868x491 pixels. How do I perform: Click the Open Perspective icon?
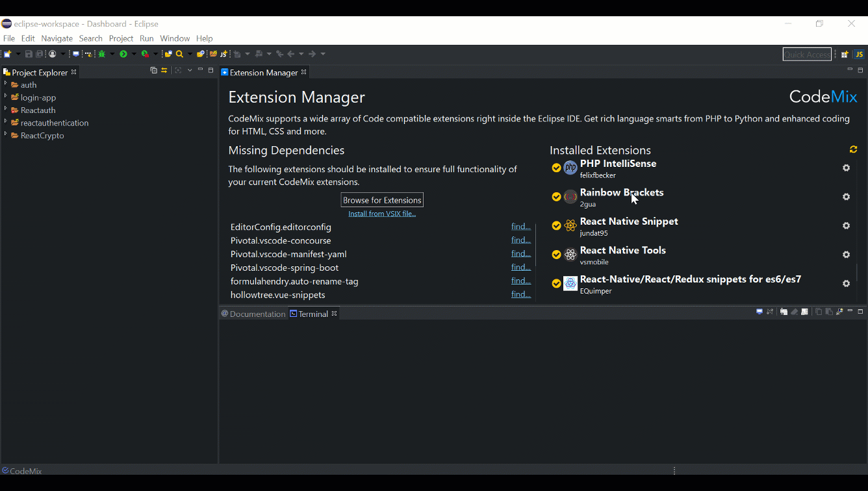point(845,55)
